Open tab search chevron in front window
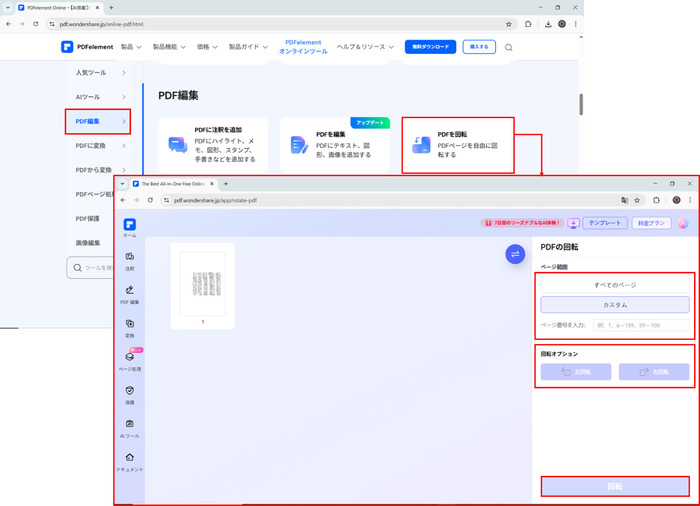 (x=122, y=184)
